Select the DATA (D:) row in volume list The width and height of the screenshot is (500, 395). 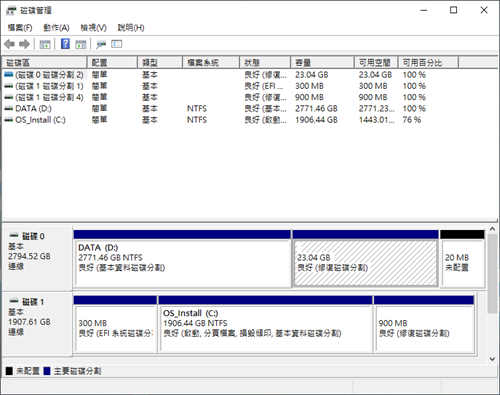(x=231, y=109)
